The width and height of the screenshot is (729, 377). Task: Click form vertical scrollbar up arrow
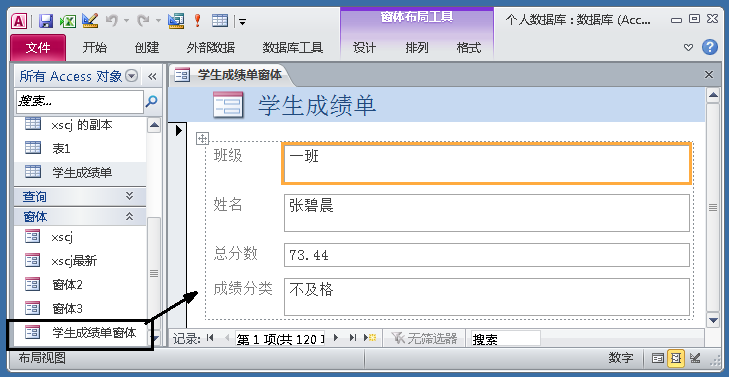tap(713, 96)
